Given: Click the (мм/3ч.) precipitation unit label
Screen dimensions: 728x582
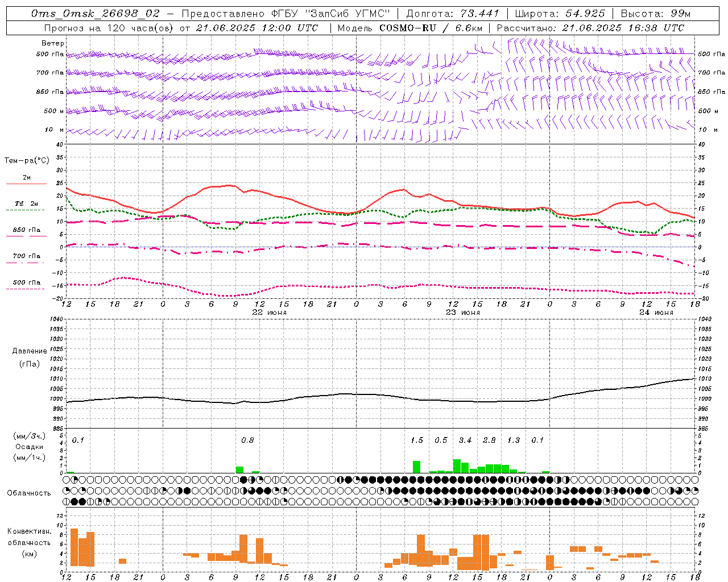Looking at the screenshot, I should click(30, 436).
